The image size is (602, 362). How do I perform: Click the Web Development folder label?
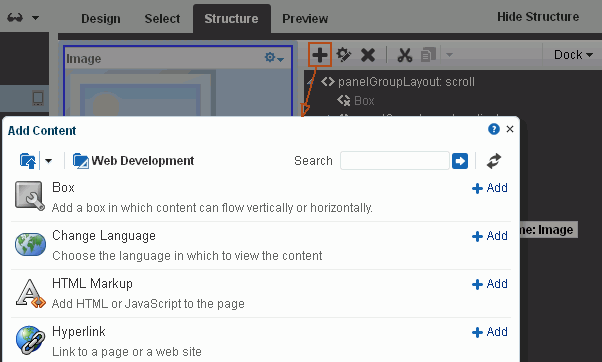pyautogui.click(x=142, y=160)
